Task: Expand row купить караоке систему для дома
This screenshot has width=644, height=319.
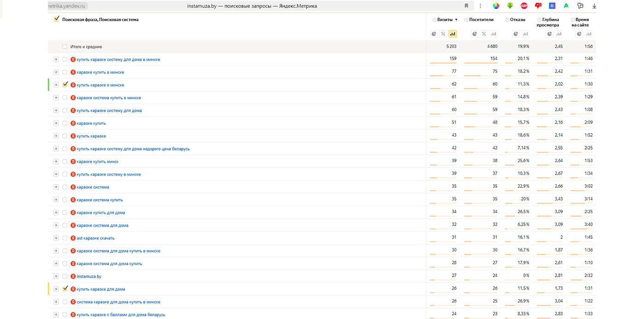Action: point(56,110)
